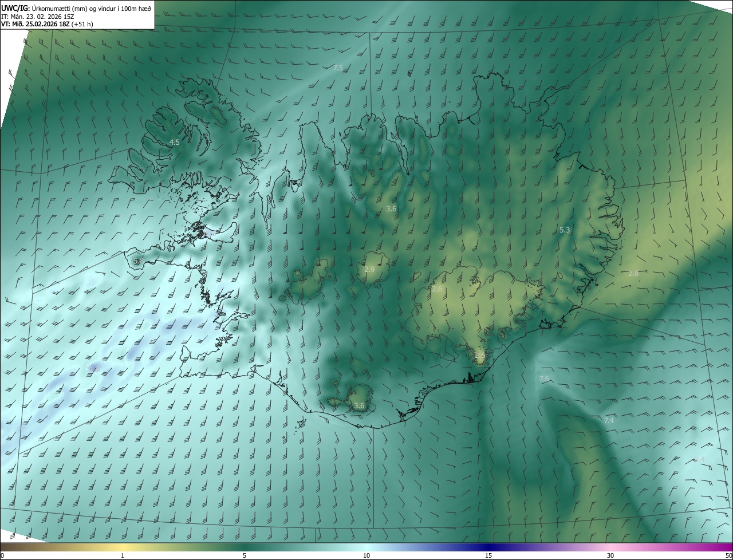Screen dimensions: 733x560
Task: Click the "30" tick on the color scale
Action: [610, 555]
